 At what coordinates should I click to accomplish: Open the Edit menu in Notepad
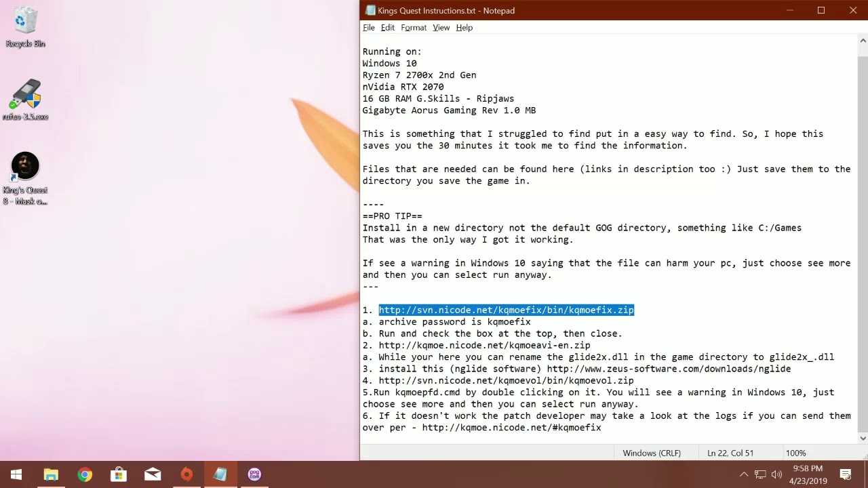click(388, 28)
